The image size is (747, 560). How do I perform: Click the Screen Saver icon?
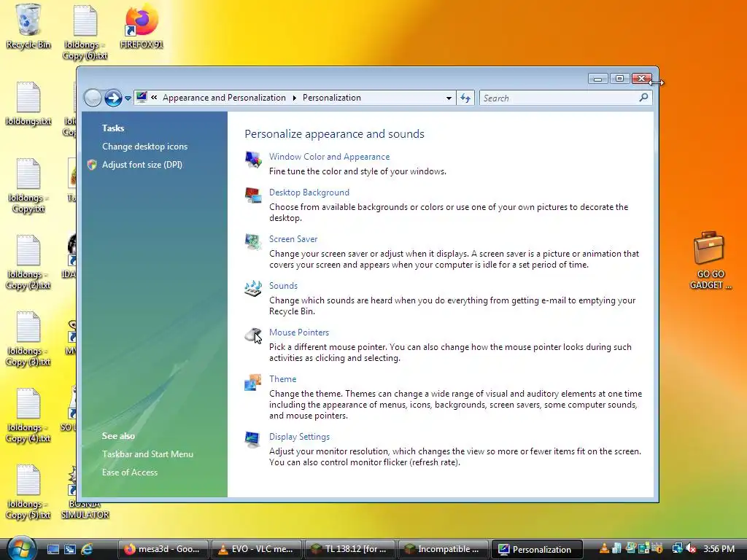253,241
